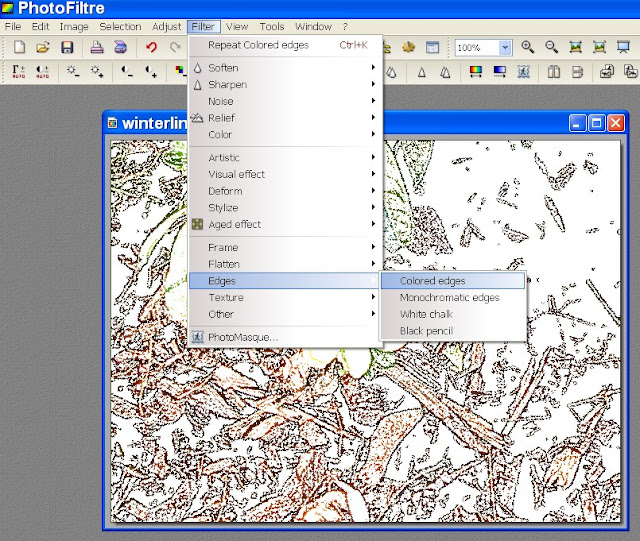Expand the Relief submenu
Image resolution: width=640 pixels, height=541 pixels.
tap(285, 118)
